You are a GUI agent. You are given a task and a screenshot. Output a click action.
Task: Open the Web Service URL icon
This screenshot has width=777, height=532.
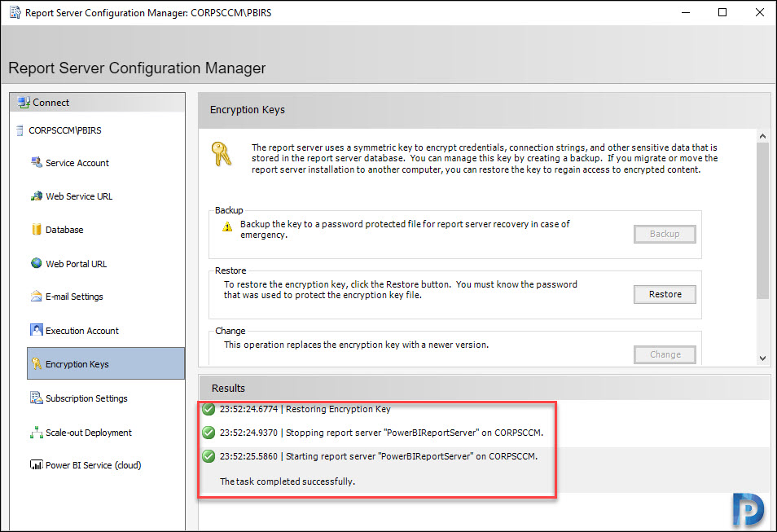pos(36,196)
